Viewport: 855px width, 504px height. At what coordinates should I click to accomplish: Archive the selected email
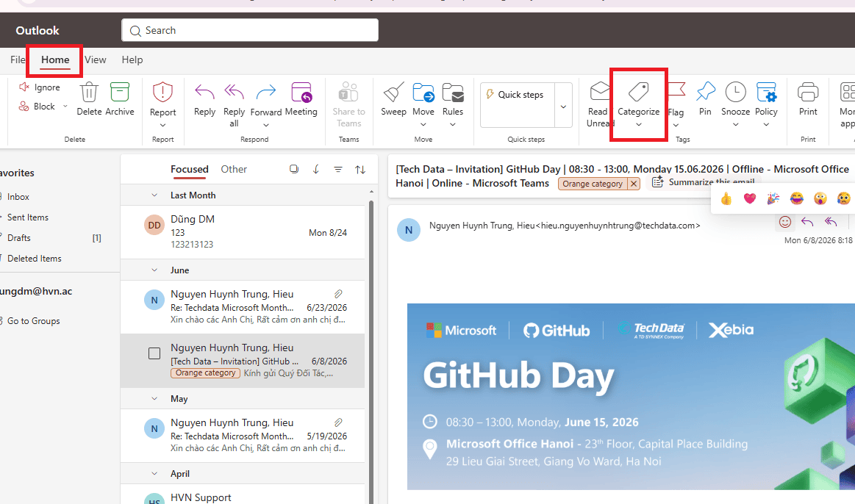[x=119, y=92]
